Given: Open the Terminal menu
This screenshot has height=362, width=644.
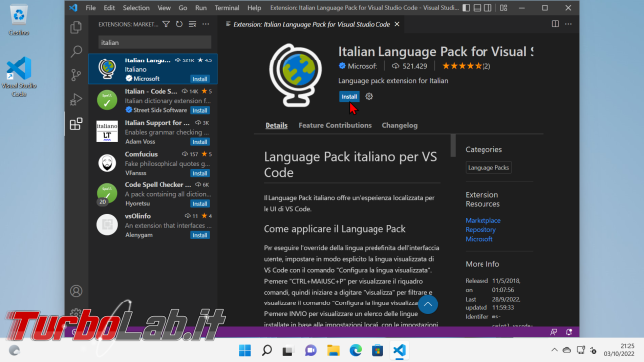Looking at the screenshot, I should [x=227, y=8].
